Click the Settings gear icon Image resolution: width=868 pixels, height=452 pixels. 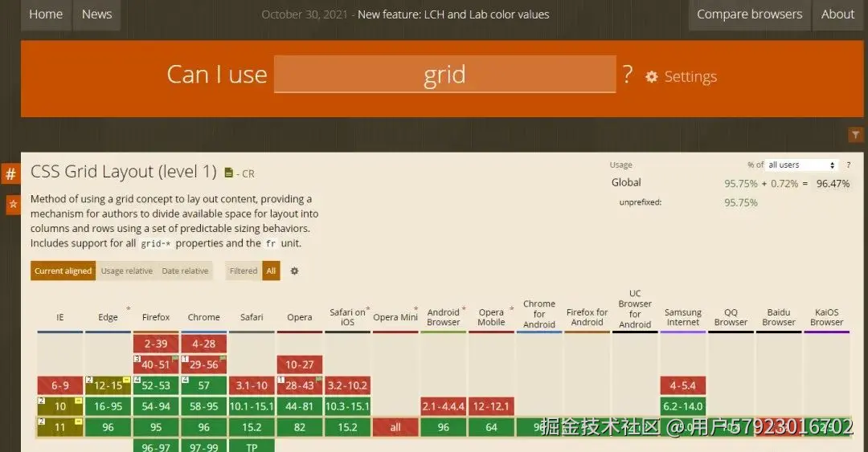point(652,77)
